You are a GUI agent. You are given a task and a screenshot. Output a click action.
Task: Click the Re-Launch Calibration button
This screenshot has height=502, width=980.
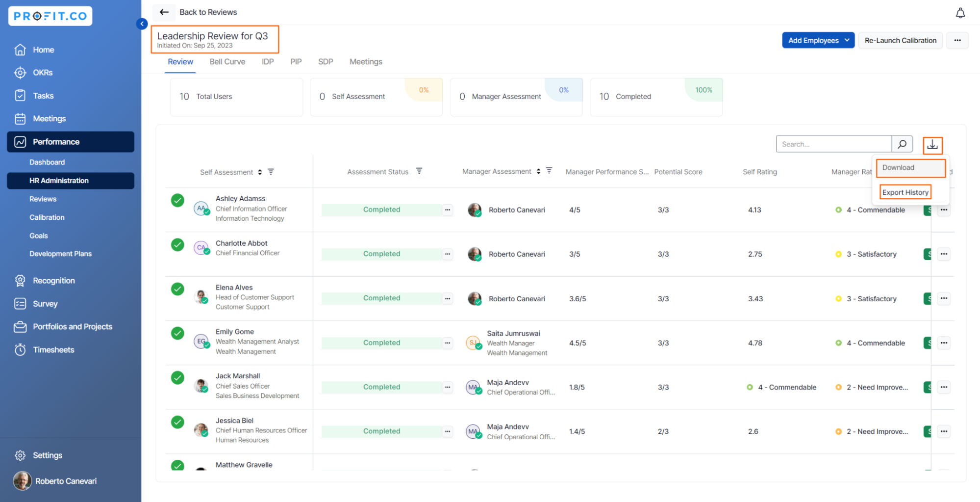click(900, 40)
